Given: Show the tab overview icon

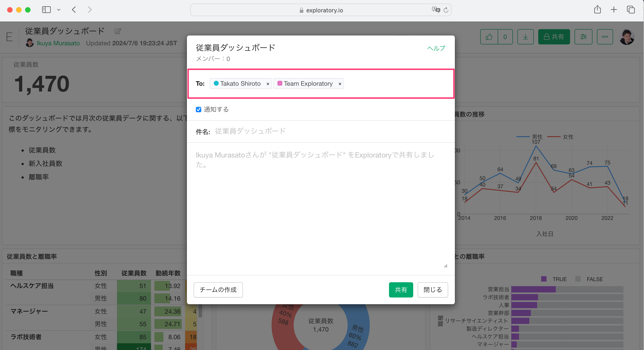Looking at the screenshot, I should click(x=631, y=10).
